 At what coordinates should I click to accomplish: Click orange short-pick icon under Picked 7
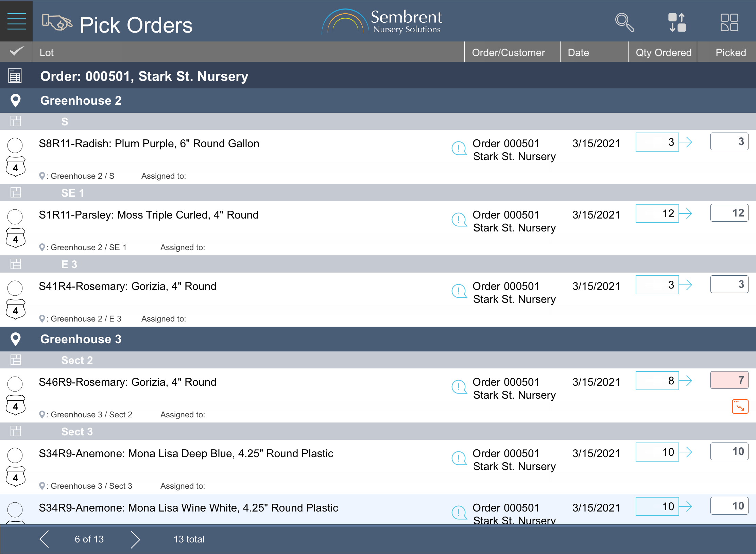(x=740, y=406)
